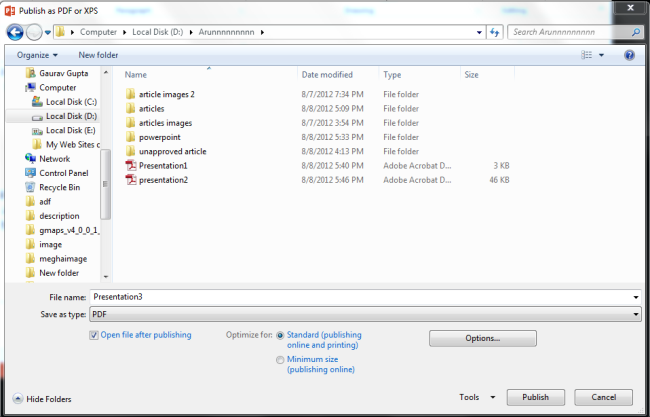Image resolution: width=650 pixels, height=417 pixels.
Task: Click the refresh address button
Action: point(495,32)
